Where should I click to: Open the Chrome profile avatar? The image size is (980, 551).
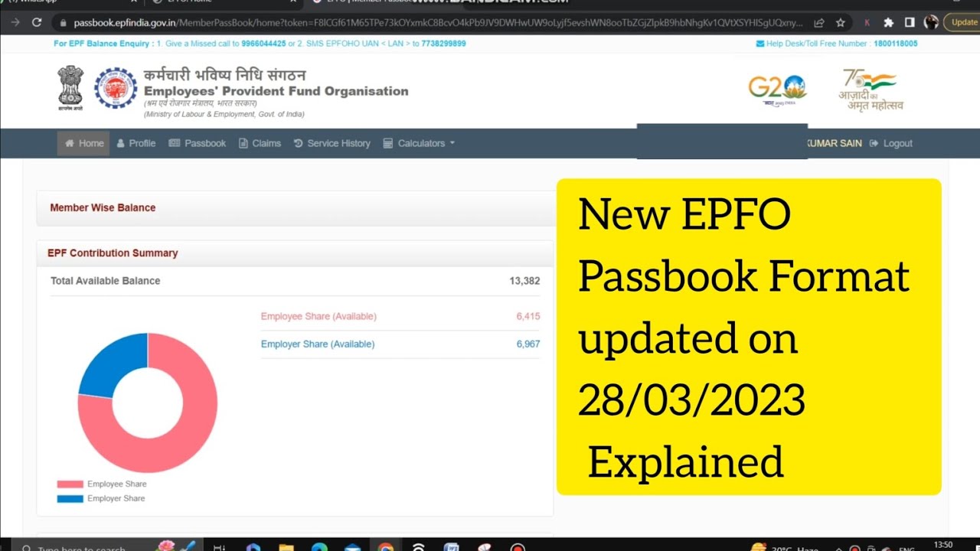coord(931,22)
